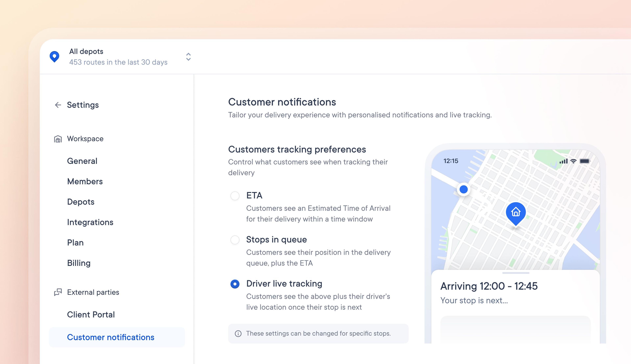The width and height of the screenshot is (631, 364).
Task: Click the signal bars icon in phone preview
Action: coord(563,161)
